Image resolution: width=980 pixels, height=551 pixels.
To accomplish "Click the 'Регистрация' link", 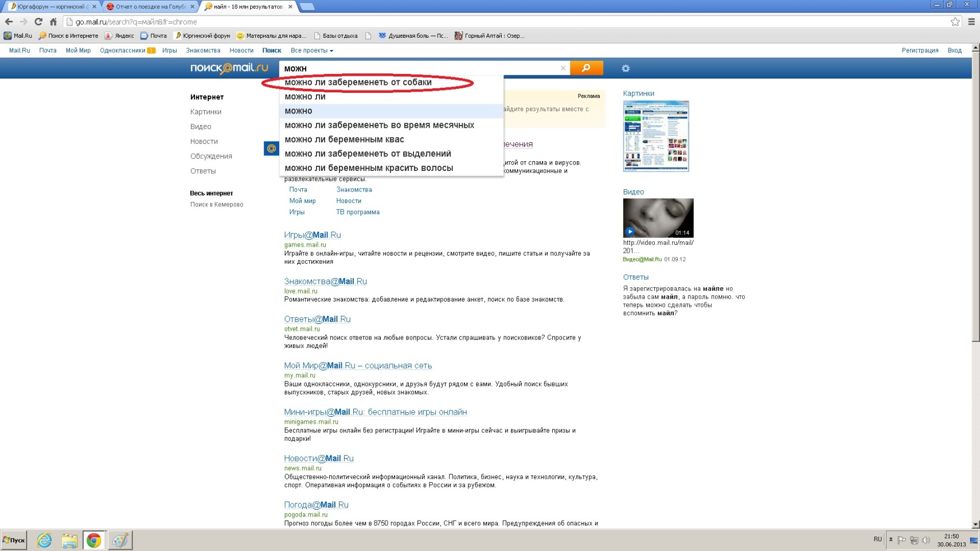I will coord(919,50).
